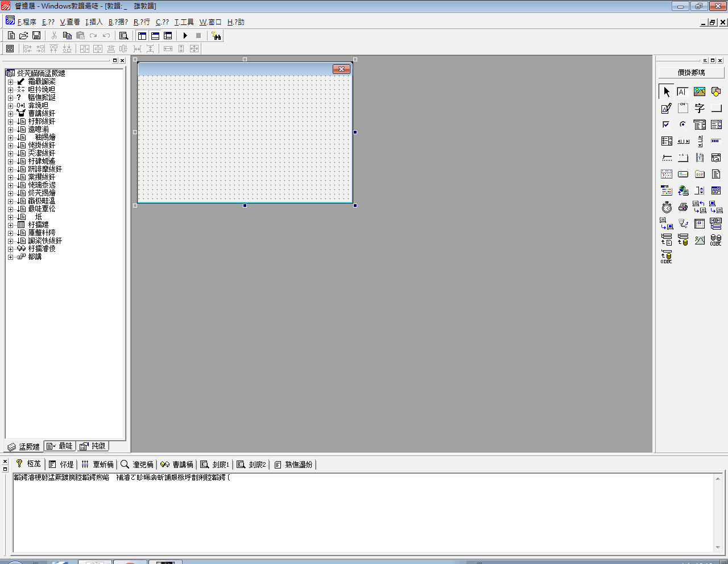Screen dimensions: 728x564
Task: Switch to third tab under tree panel
Action: [93, 446]
